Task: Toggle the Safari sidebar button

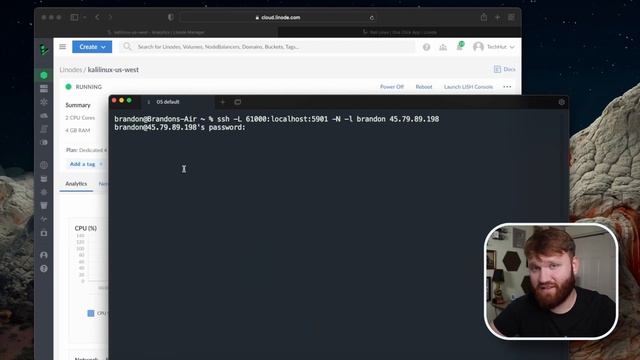Action: pyautogui.click(x=74, y=17)
